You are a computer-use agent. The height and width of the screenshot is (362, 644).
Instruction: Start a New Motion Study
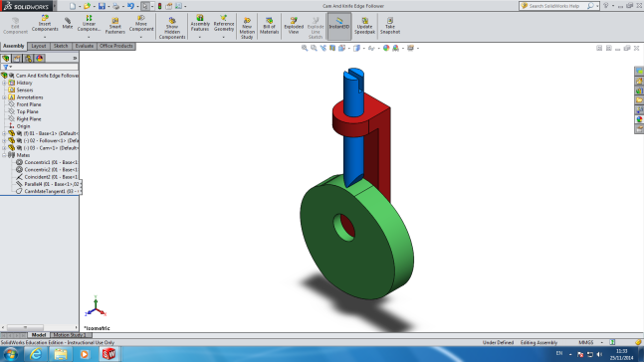(x=247, y=28)
